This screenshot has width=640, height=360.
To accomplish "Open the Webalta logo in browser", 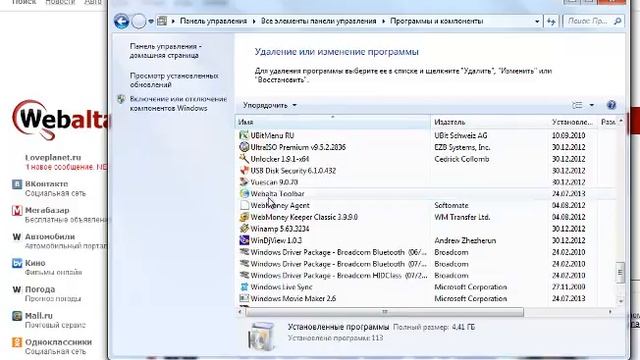I will 60,120.
